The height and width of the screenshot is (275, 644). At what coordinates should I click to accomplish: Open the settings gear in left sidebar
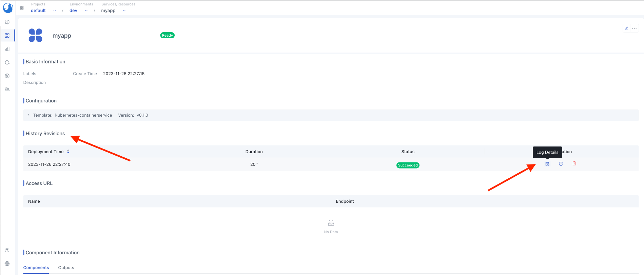7,76
